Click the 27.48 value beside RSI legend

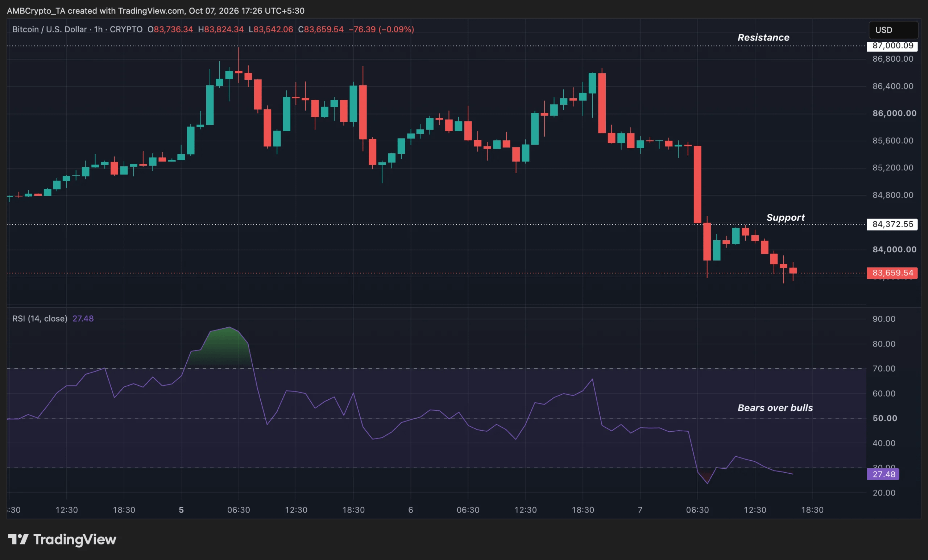[x=83, y=319]
